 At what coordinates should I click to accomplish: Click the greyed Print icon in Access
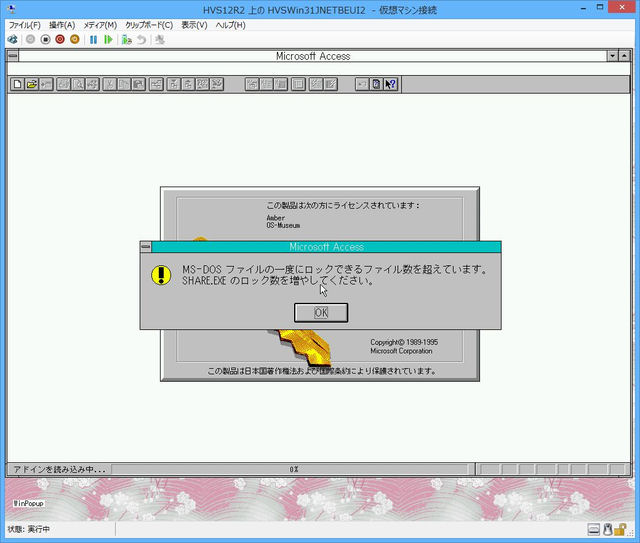[63, 84]
